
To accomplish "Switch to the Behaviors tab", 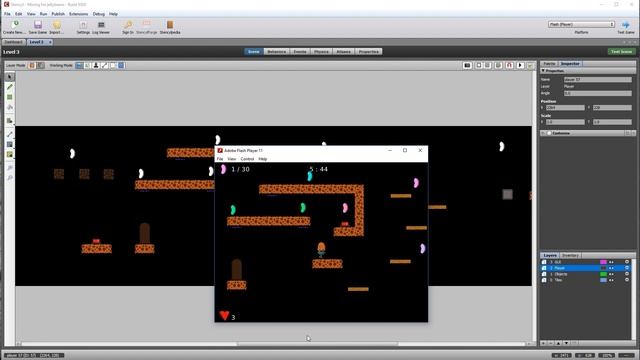I will pos(276,52).
